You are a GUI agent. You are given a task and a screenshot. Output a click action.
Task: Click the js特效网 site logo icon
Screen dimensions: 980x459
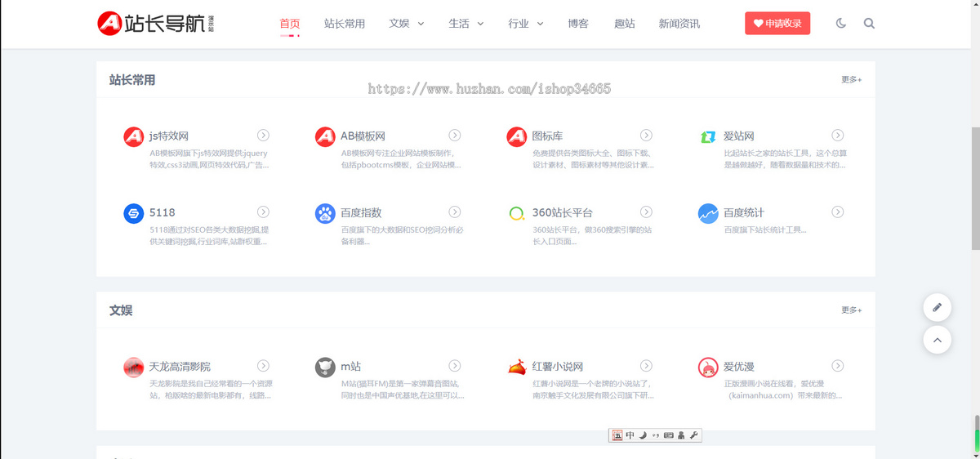point(134,136)
